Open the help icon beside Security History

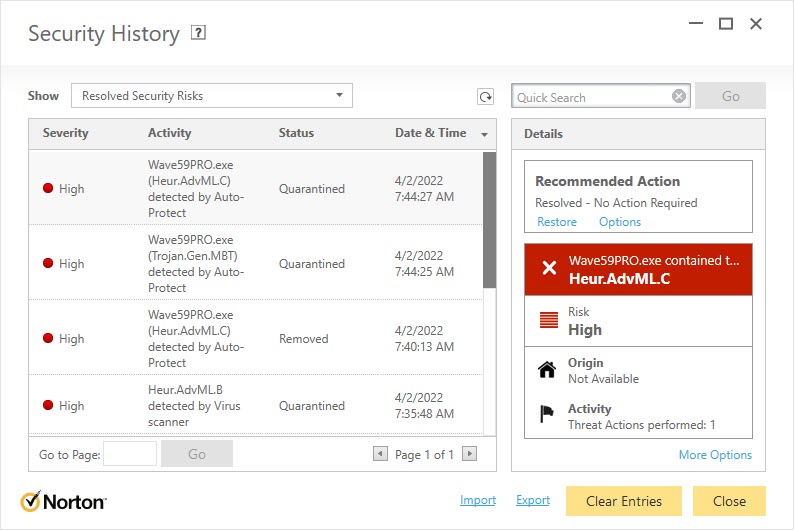tap(198, 33)
